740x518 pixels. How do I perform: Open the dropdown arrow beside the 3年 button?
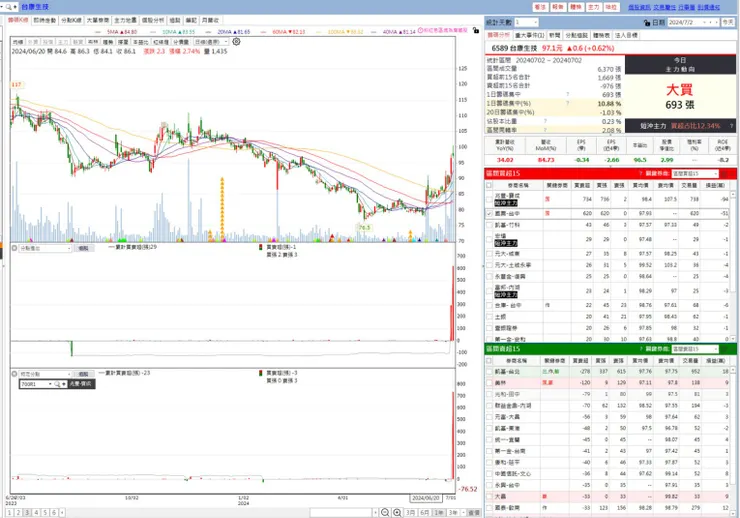(462, 513)
